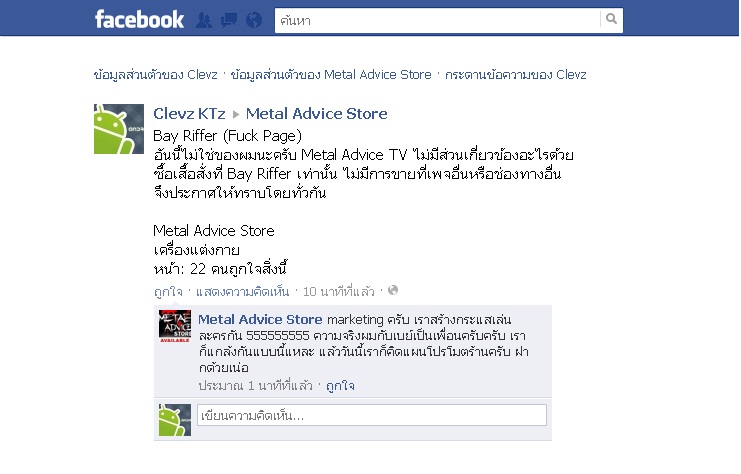Image resolution: width=741 pixels, height=474 pixels.
Task: Open the 10 นาทีที่แล้ว timestamp
Action: (338, 292)
